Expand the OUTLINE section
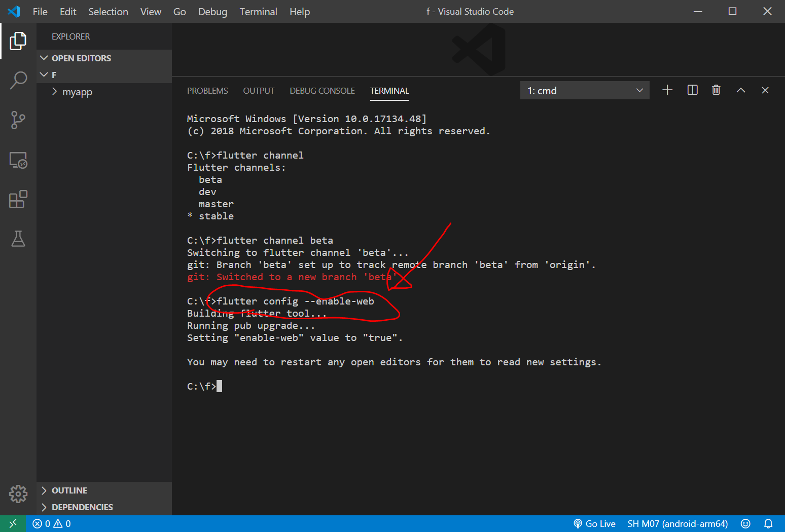Screen dimensions: 785x532 pyautogui.click(x=104, y=490)
